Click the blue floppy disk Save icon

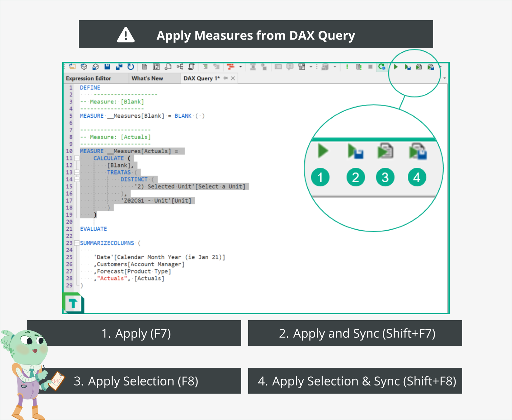tap(107, 67)
